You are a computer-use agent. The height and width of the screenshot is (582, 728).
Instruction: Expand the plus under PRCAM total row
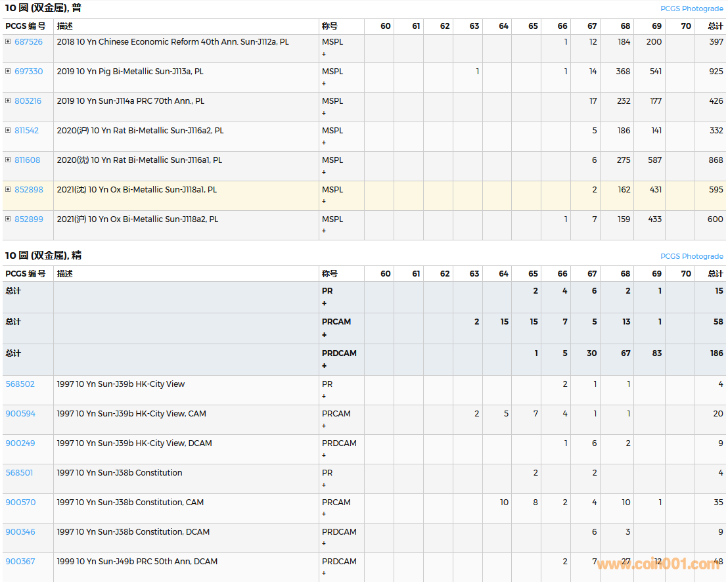tap(324, 335)
